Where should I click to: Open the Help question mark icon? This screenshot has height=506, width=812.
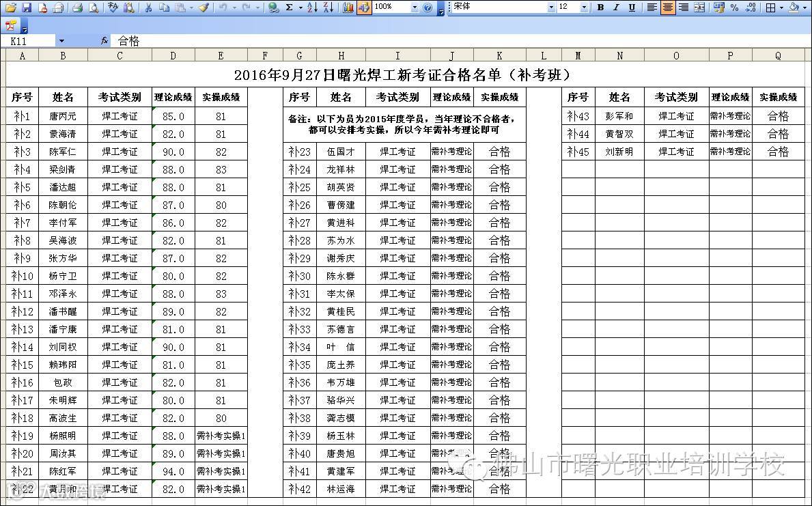click(x=428, y=8)
